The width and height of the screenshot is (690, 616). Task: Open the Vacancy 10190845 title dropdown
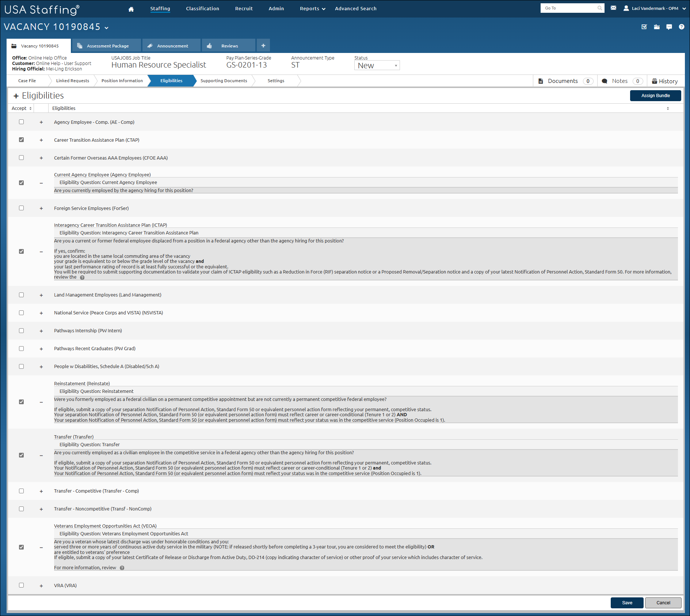click(x=107, y=28)
